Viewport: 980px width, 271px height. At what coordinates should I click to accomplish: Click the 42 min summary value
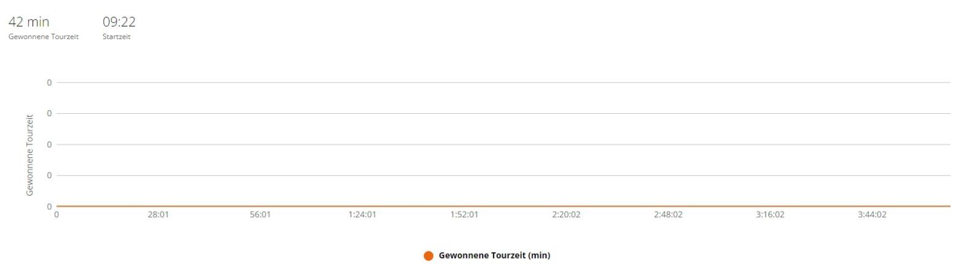coord(29,22)
